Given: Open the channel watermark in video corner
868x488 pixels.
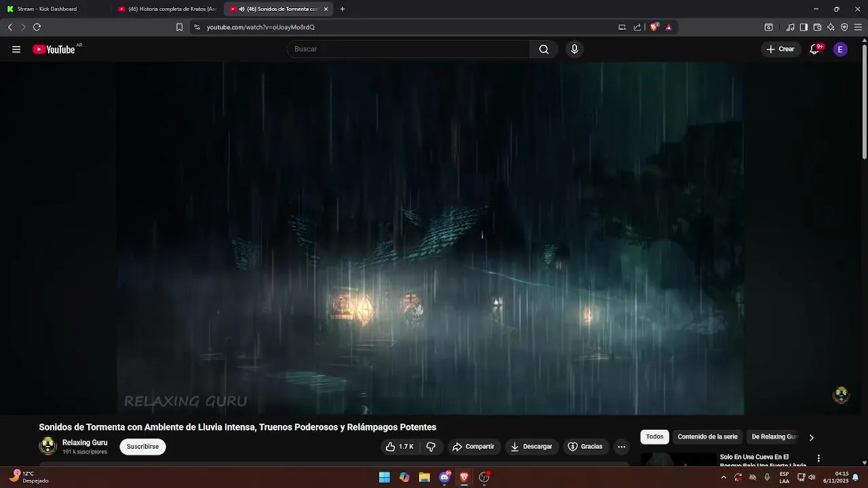Looking at the screenshot, I should [x=841, y=395].
